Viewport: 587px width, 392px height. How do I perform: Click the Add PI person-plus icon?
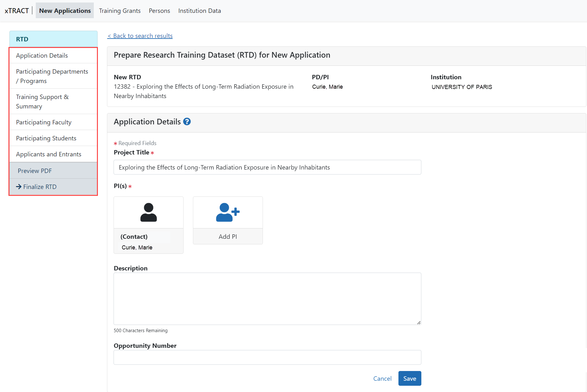click(228, 212)
